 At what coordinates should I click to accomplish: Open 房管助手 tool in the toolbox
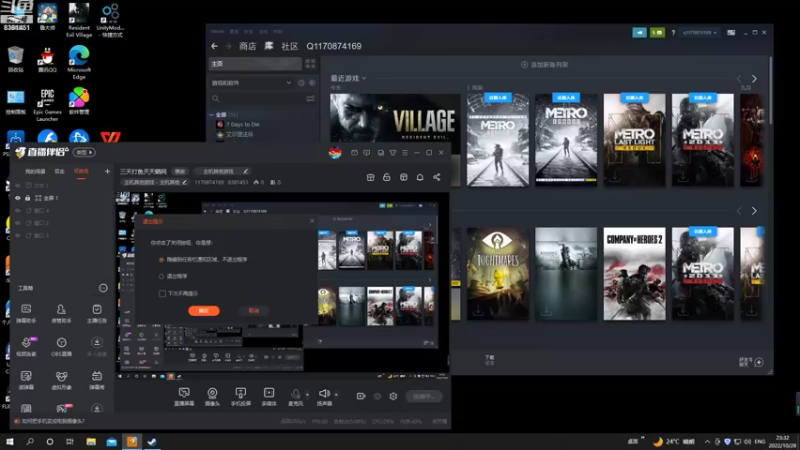[61, 313]
